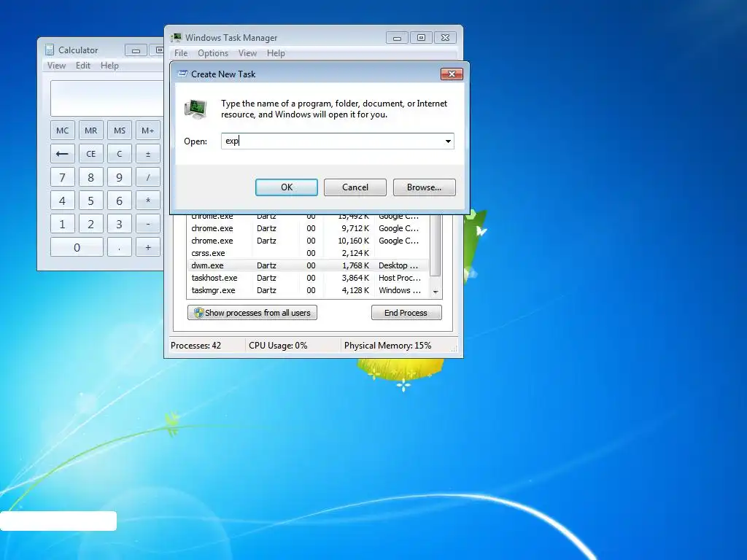Click the UAC shield on Show processes button
The width and height of the screenshot is (747, 560).
pyautogui.click(x=198, y=313)
